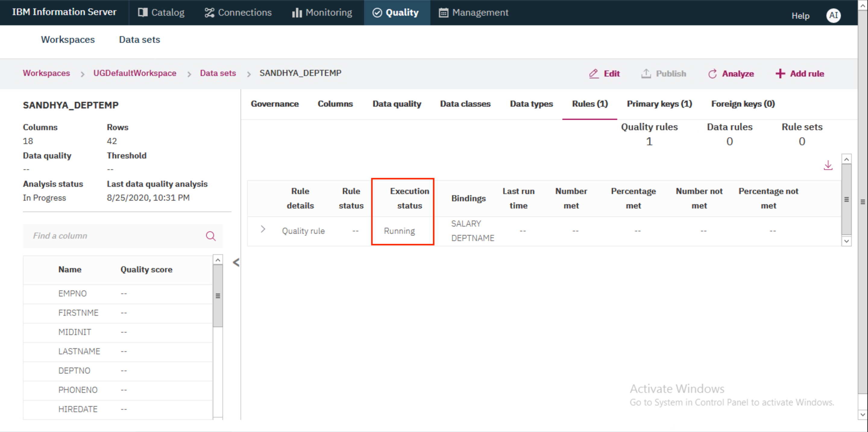Viewport: 868px width, 432px height.
Task: Click the Execution status column header
Action: (409, 198)
